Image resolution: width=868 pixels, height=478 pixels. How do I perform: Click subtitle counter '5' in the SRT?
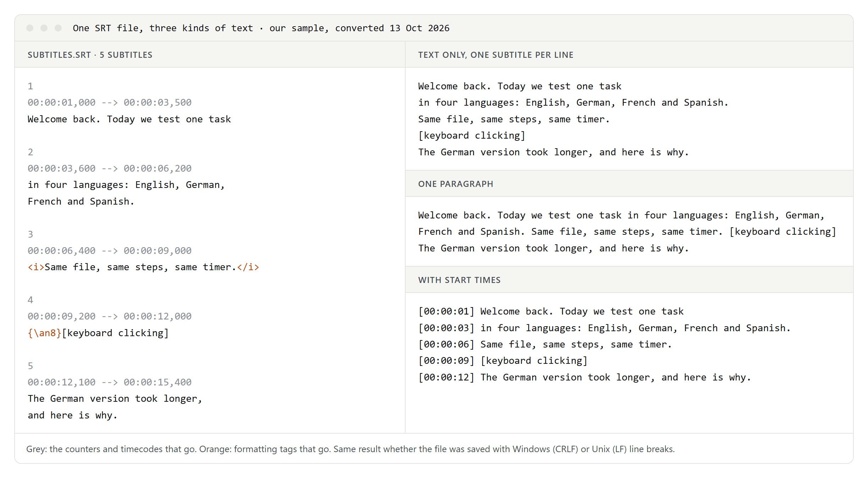click(x=30, y=366)
